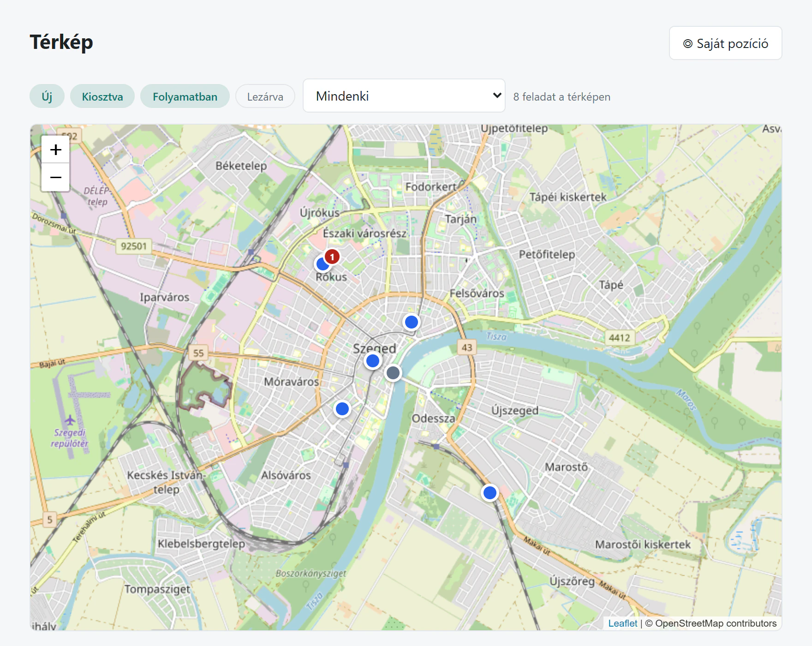The image size is (812, 646).
Task: Click the road number 43 shield
Action: pos(467,347)
